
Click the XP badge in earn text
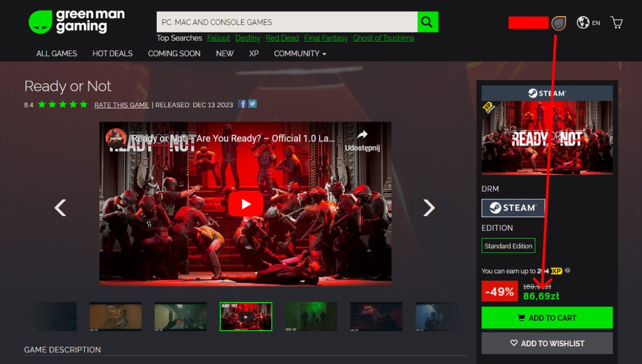(x=557, y=271)
